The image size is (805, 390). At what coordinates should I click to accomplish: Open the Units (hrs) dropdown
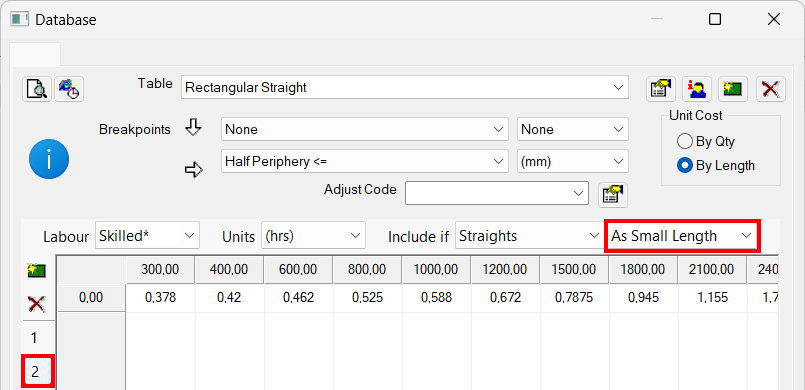(313, 236)
